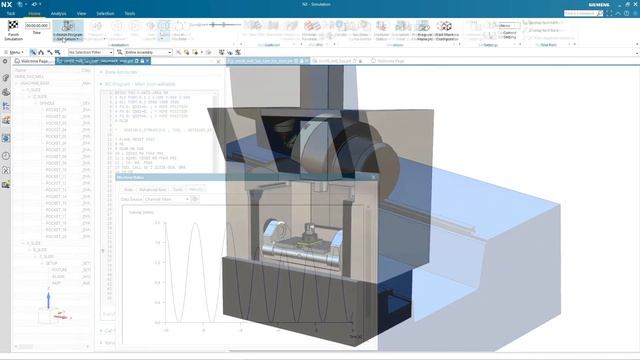Click the fourth selection tool icon beside Menu
Viewport: 640px width, 360px height.
pos(58,52)
